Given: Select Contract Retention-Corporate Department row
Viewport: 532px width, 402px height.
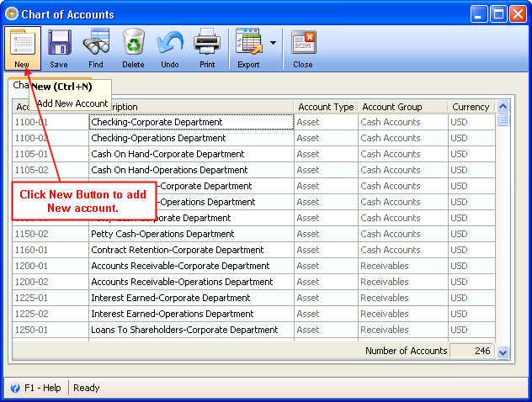Looking at the screenshot, I should click(x=177, y=250).
